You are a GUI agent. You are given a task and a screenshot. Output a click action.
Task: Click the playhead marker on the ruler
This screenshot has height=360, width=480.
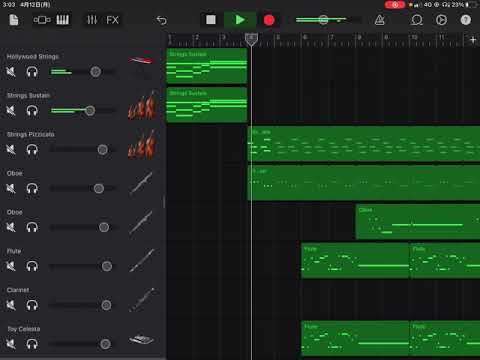[x=251, y=40]
